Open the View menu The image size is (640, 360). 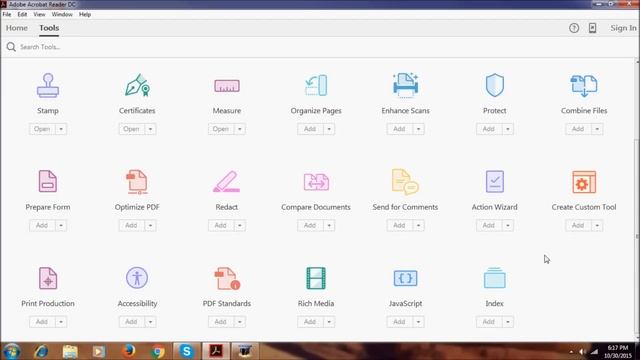coord(39,14)
